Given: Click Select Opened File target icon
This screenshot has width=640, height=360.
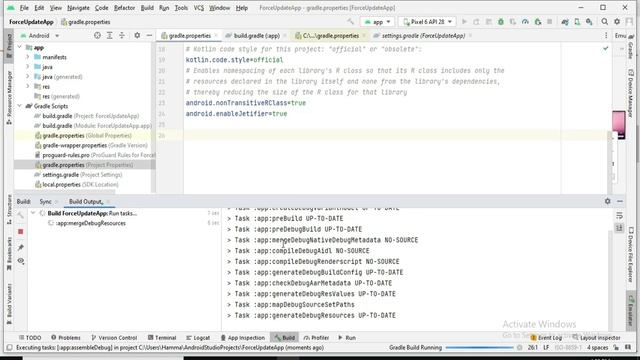Looking at the screenshot, I should point(97,36).
